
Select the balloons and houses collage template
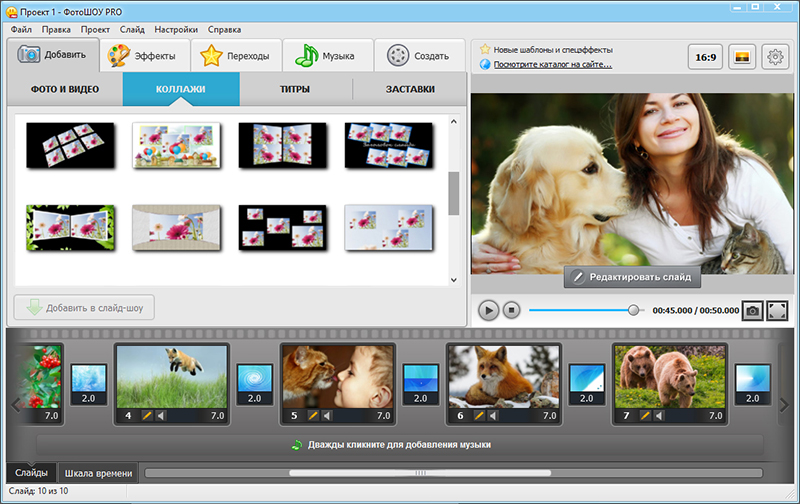[x=176, y=145]
